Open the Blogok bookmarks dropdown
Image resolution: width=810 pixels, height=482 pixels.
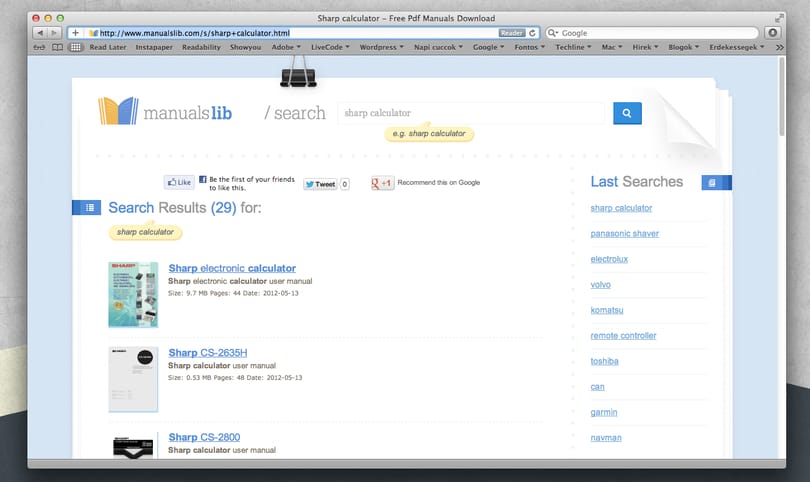(x=683, y=47)
